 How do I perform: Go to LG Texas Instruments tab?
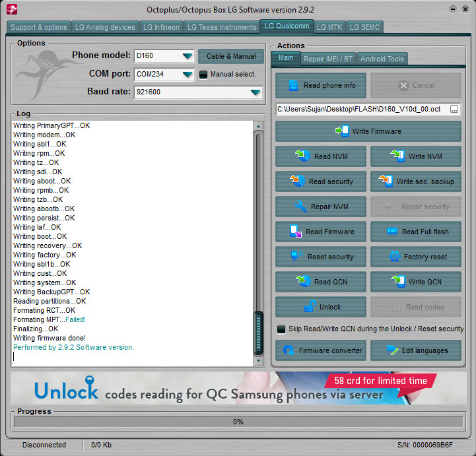coord(222,27)
